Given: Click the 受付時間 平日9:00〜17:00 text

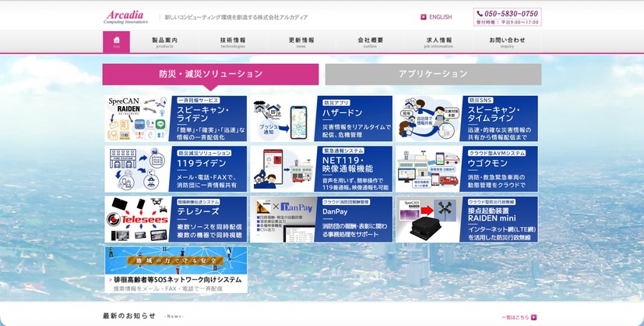Looking at the screenshot, I should (507, 22).
